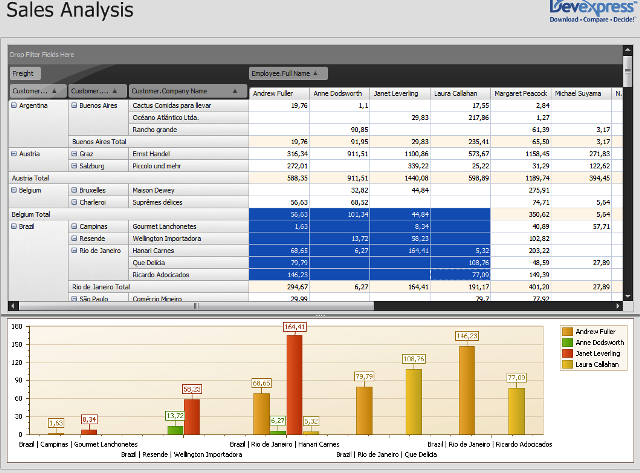
Task: Select the Andrew Fuller column header
Action: [x=279, y=93]
